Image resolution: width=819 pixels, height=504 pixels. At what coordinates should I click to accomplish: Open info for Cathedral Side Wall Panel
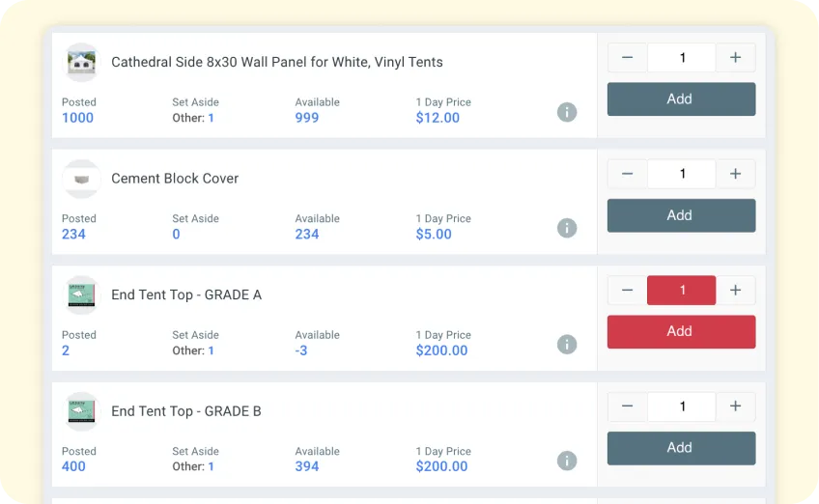pyautogui.click(x=567, y=112)
